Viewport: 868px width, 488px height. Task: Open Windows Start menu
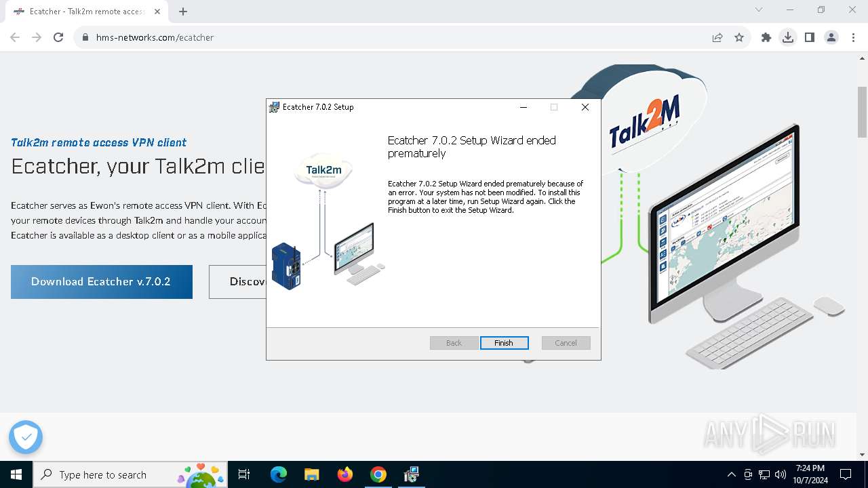tap(16, 474)
